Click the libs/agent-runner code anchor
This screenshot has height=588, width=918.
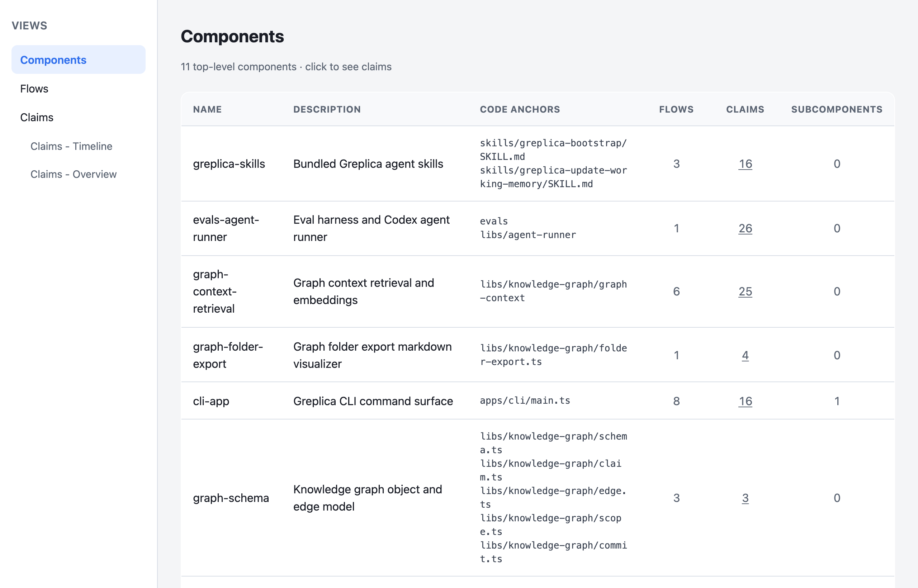click(x=528, y=235)
